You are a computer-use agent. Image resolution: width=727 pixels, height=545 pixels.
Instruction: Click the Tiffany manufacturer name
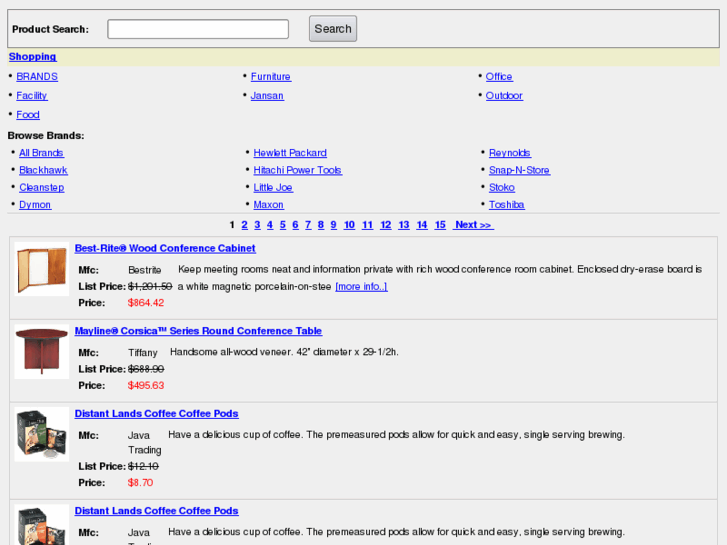point(143,353)
